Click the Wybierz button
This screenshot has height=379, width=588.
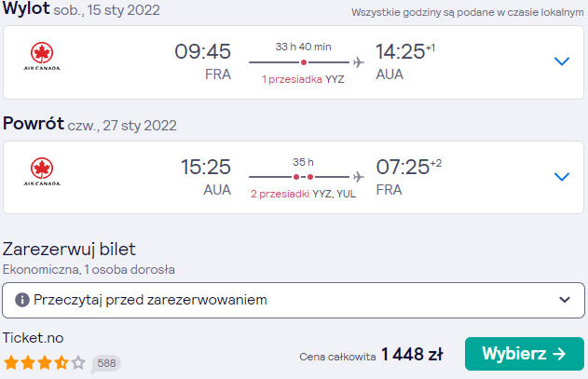[525, 354]
